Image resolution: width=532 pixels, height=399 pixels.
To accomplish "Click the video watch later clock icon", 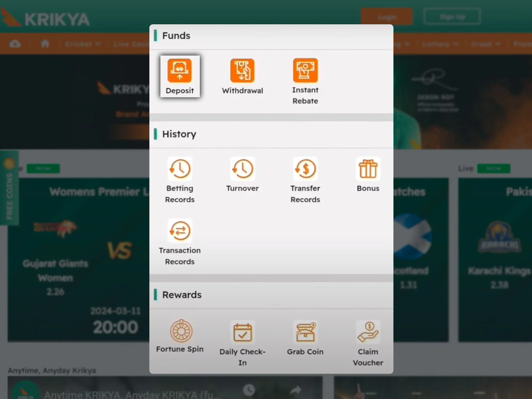I will click(x=249, y=390).
